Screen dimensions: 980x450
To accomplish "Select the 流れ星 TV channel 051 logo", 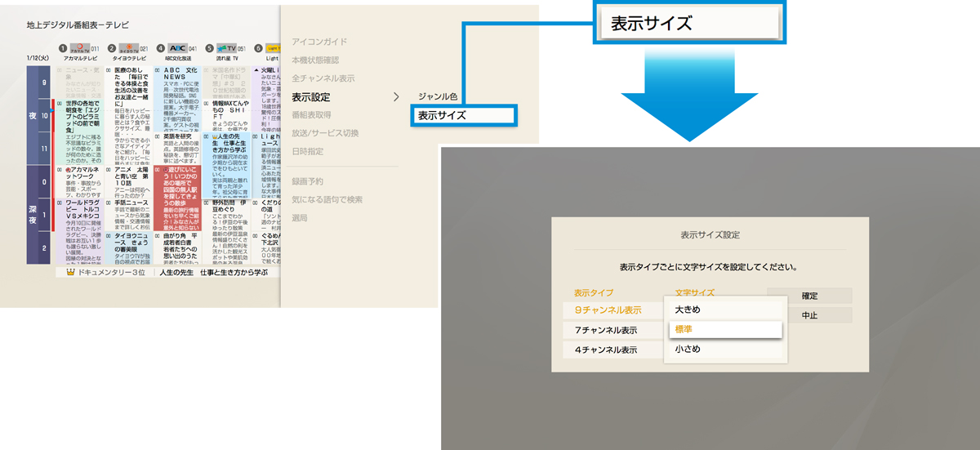I will 227,49.
